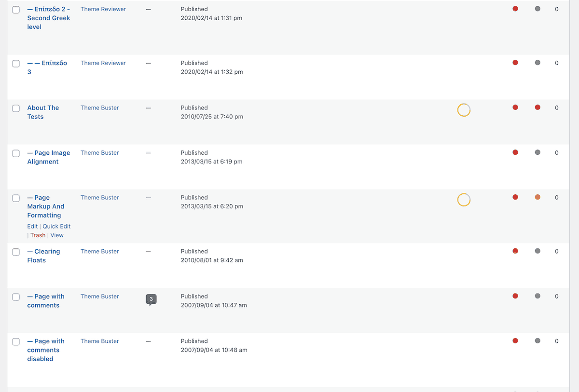The width and height of the screenshot is (579, 392).
Task: Click second red dot in About The Tests row
Action: point(538,108)
